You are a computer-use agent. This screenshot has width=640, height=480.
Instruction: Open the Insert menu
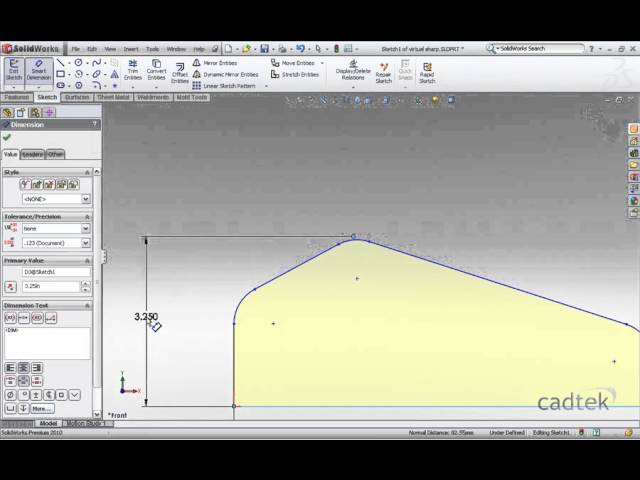[131, 49]
